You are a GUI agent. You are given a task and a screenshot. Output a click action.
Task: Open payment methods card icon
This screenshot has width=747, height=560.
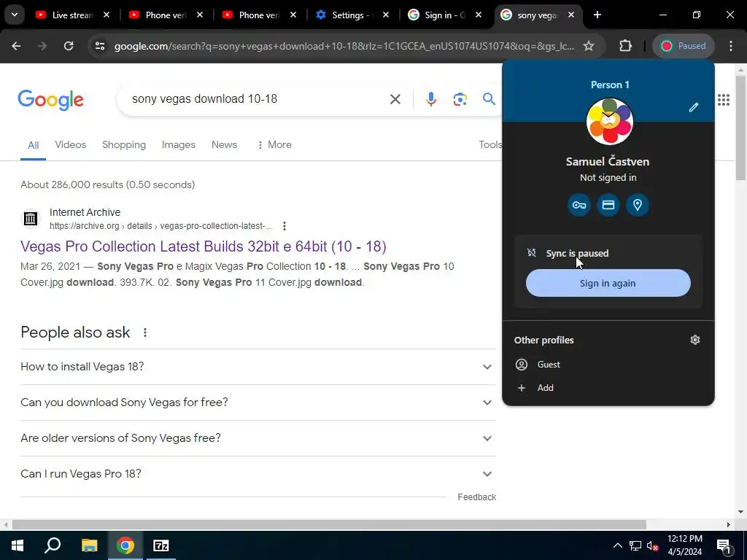[x=608, y=205]
